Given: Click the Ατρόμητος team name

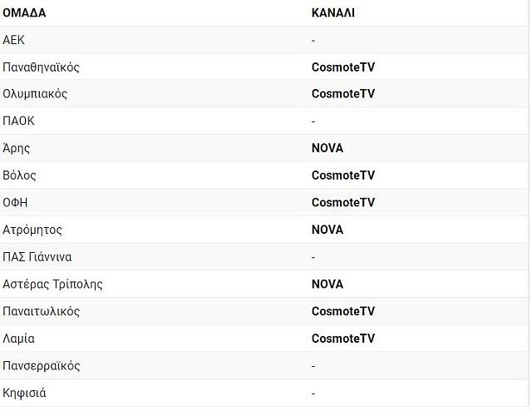Looking at the screenshot, I should pyautogui.click(x=32, y=230).
